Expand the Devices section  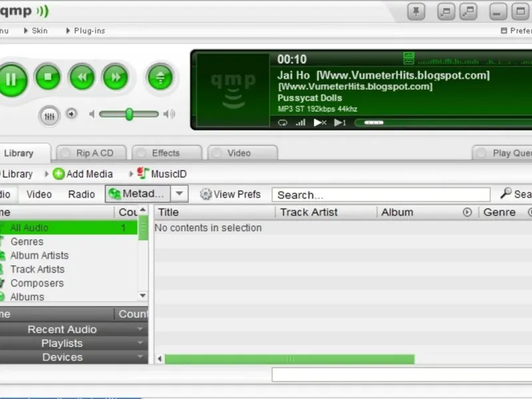74,357
